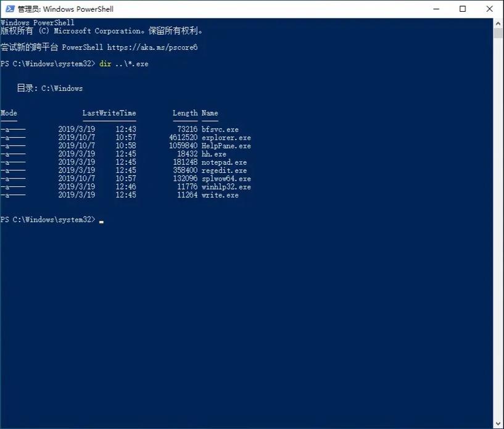
Task: Click the length value 73216
Action: (188, 129)
